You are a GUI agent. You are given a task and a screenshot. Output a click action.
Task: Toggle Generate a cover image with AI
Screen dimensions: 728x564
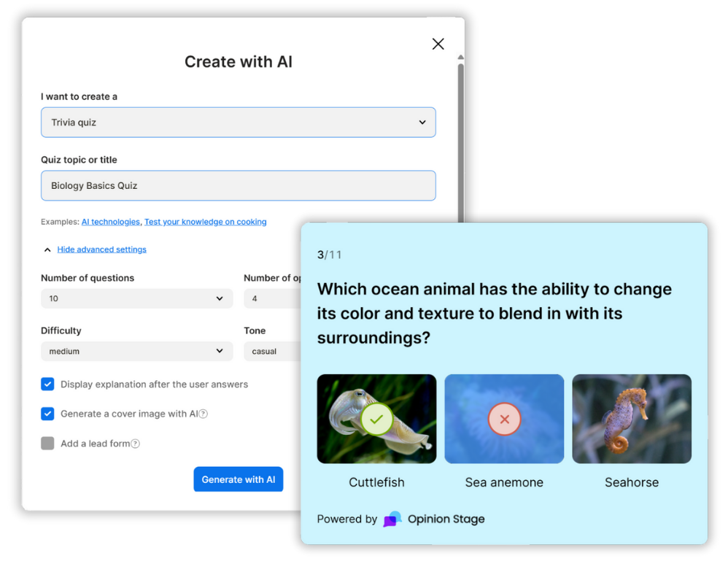(47, 414)
